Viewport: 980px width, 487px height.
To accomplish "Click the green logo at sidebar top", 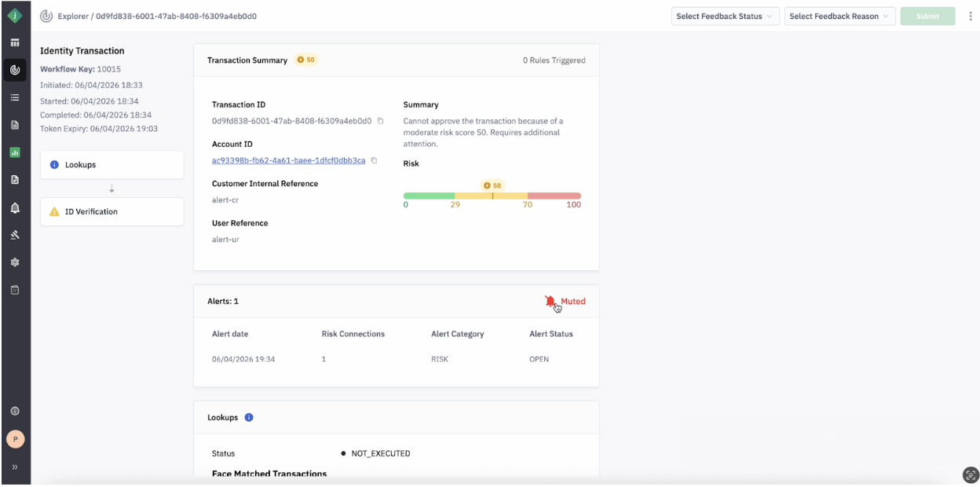I will [x=15, y=15].
